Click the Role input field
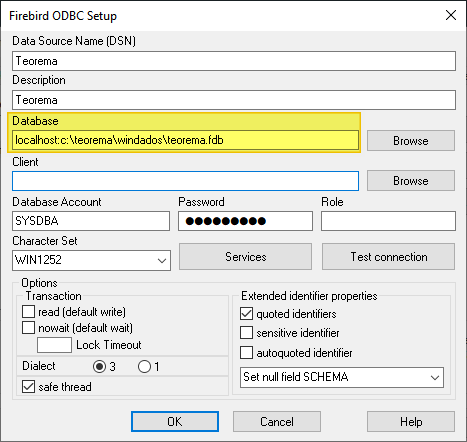The image size is (467, 442). pyautogui.click(x=388, y=221)
